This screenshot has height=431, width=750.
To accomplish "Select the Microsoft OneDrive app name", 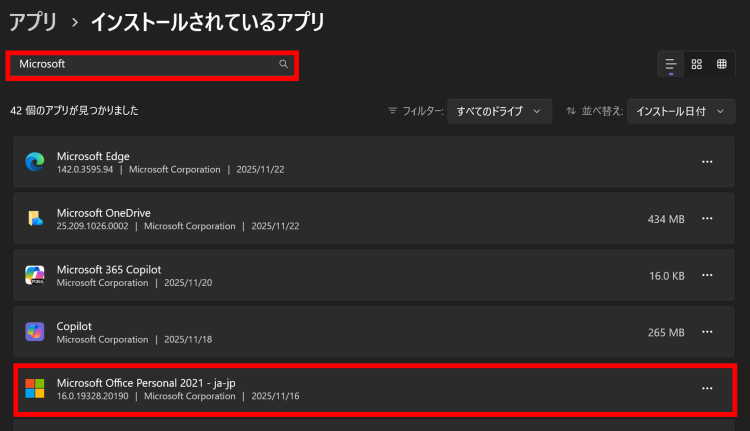I will pyautogui.click(x=104, y=213).
